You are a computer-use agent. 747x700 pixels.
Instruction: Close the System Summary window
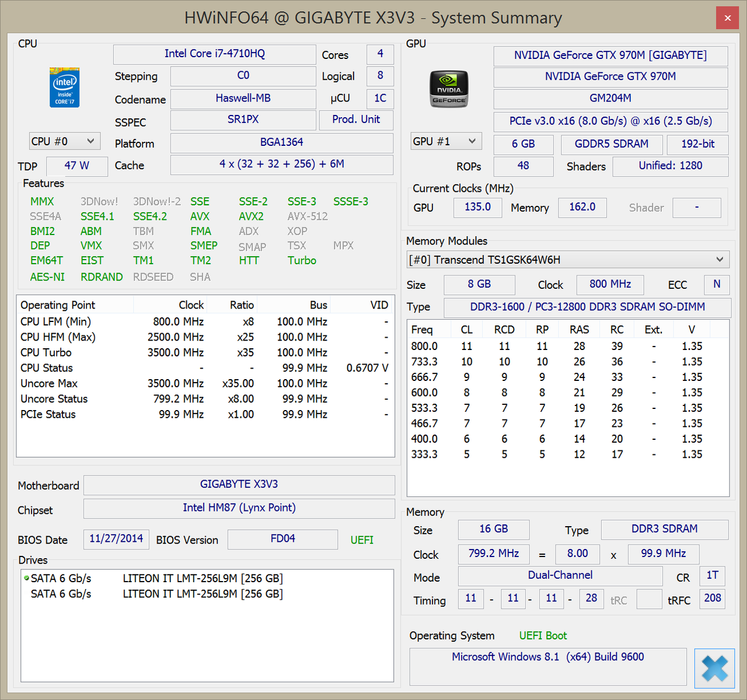[x=727, y=18]
